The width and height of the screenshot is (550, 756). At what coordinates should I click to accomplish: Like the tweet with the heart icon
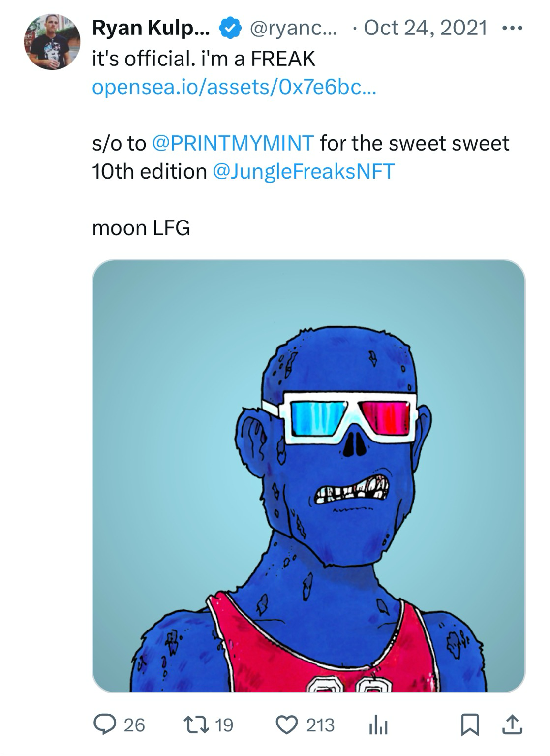[286, 725]
